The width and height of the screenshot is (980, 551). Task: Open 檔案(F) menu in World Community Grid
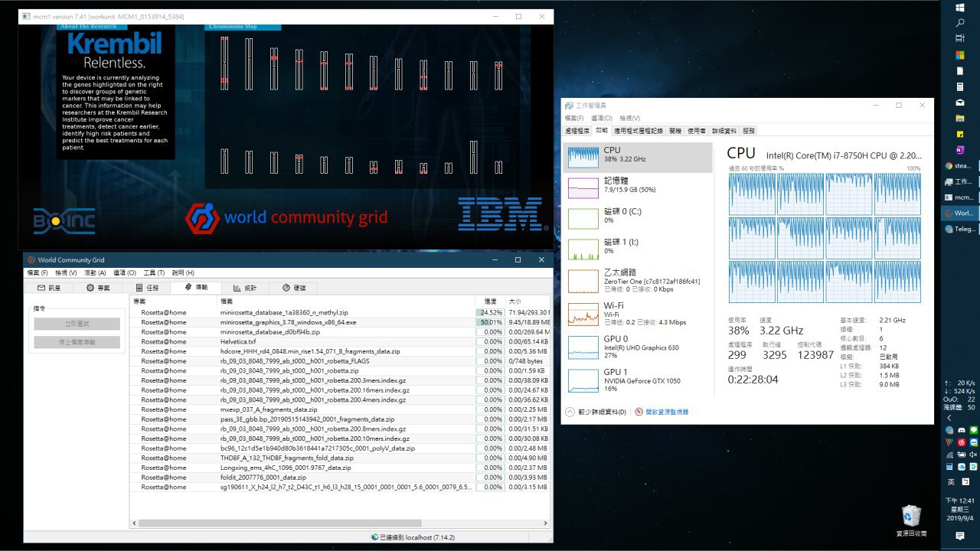coord(38,272)
